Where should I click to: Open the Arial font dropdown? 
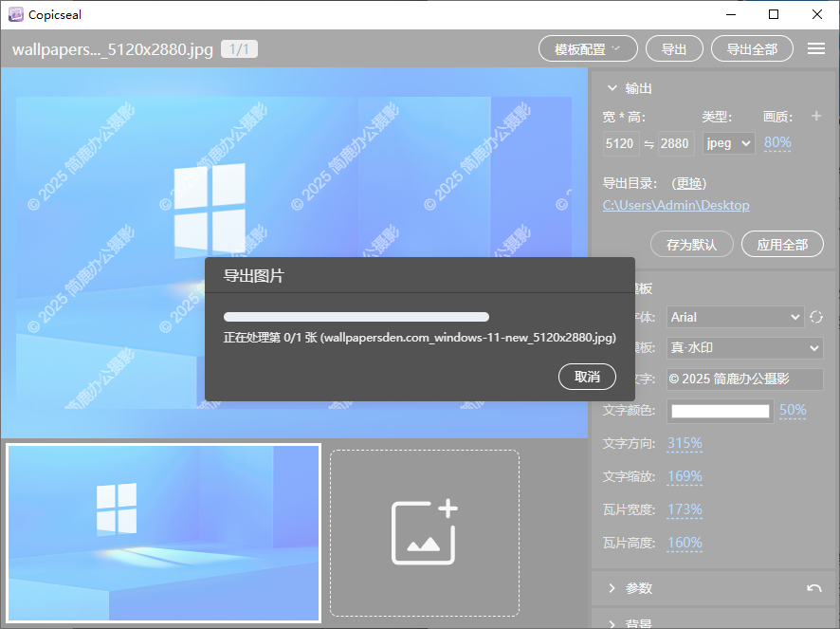(735, 317)
